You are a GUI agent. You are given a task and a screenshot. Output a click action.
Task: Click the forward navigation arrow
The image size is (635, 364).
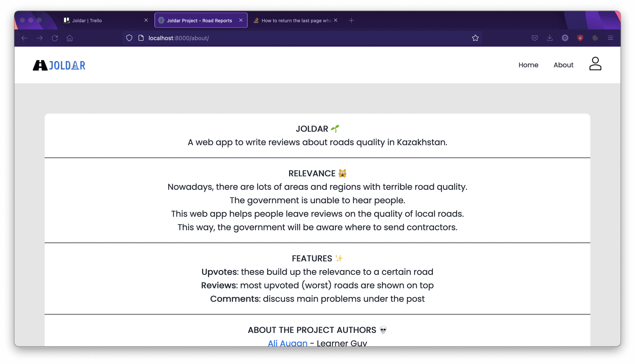point(39,38)
